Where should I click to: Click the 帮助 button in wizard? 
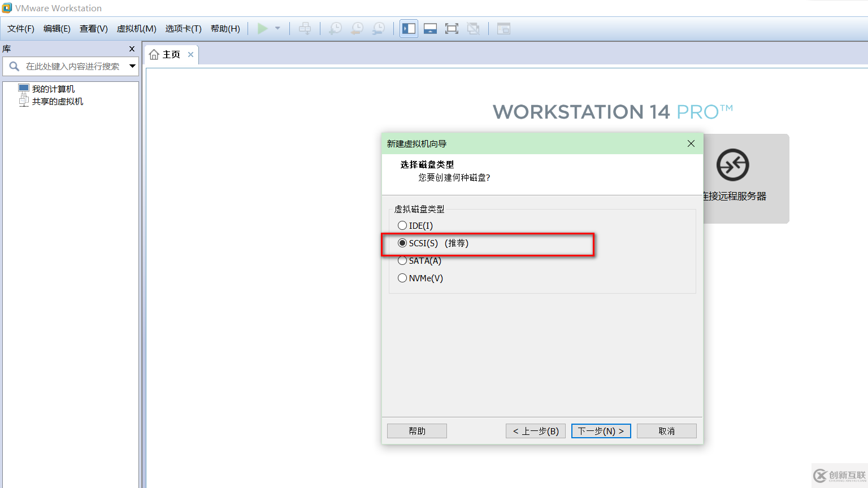417,431
